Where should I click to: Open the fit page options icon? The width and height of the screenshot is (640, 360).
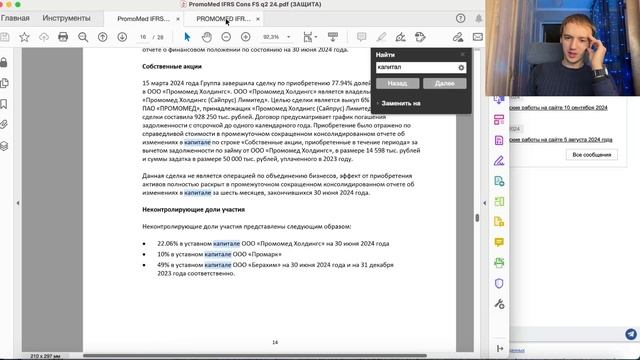point(310,37)
